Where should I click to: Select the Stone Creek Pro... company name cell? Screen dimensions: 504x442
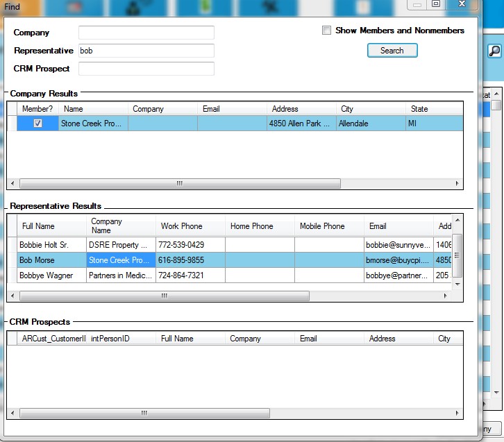[93, 124]
